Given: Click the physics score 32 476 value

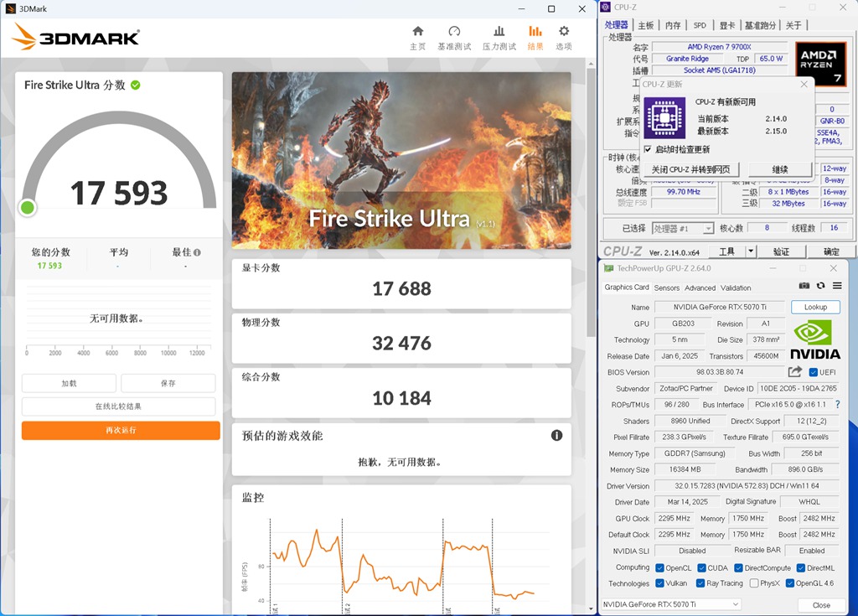Looking at the screenshot, I should [x=401, y=344].
